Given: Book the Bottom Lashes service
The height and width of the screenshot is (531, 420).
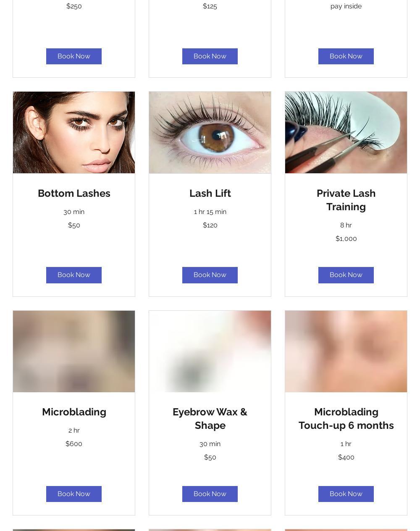Looking at the screenshot, I should (74, 275).
